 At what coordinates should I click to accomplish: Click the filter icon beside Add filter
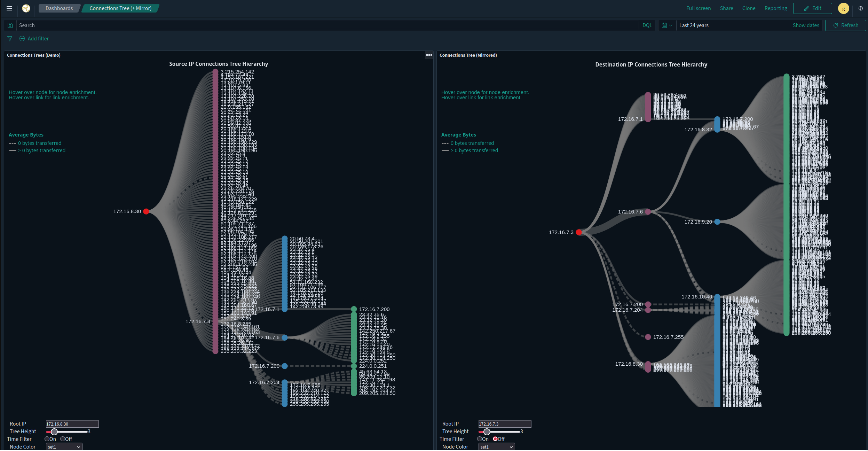click(10, 39)
